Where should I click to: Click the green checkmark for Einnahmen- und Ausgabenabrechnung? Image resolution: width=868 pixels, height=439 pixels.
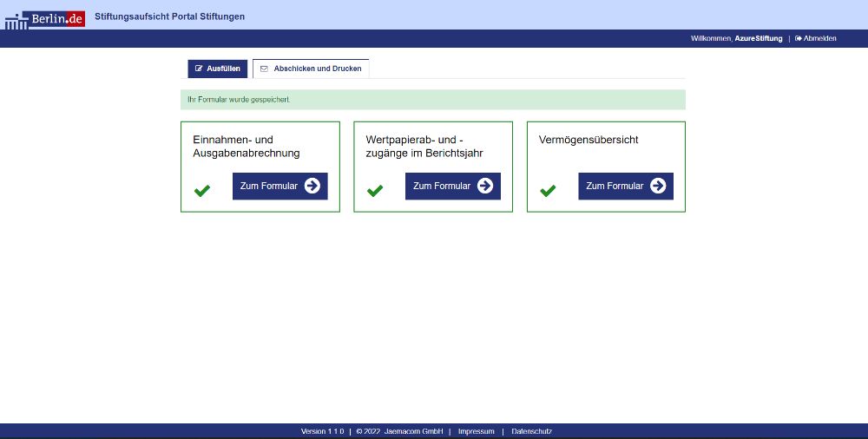pos(202,191)
